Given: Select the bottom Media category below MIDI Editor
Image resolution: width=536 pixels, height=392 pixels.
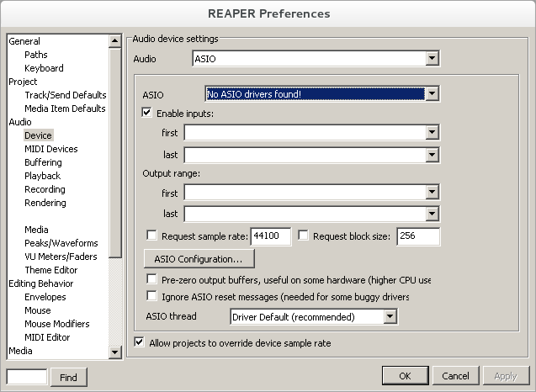Looking at the screenshot, I should [20, 351].
